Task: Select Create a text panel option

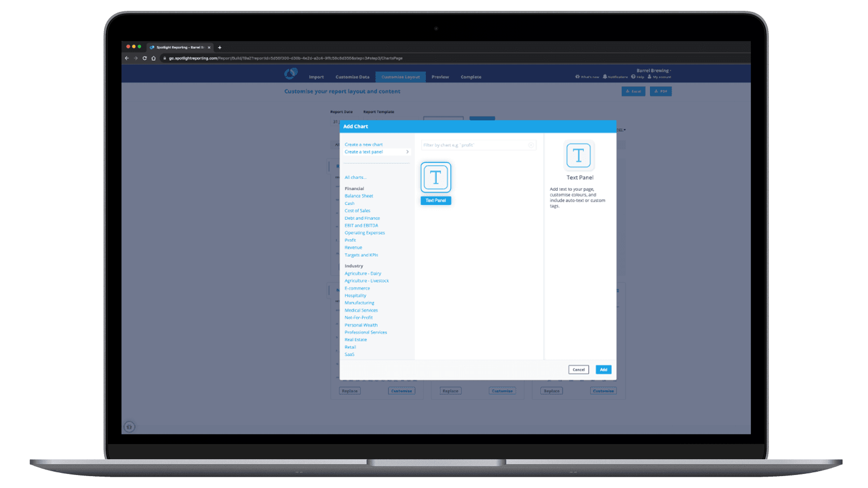Action: coord(363,152)
